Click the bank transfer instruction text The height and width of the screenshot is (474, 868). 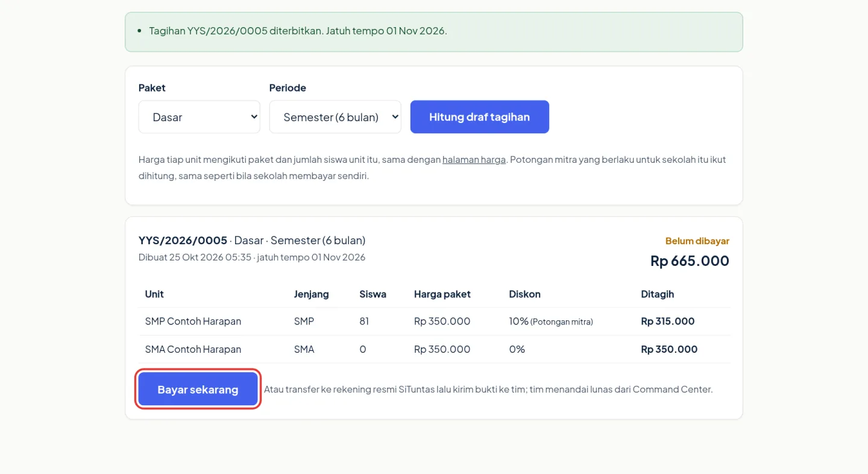coord(488,390)
